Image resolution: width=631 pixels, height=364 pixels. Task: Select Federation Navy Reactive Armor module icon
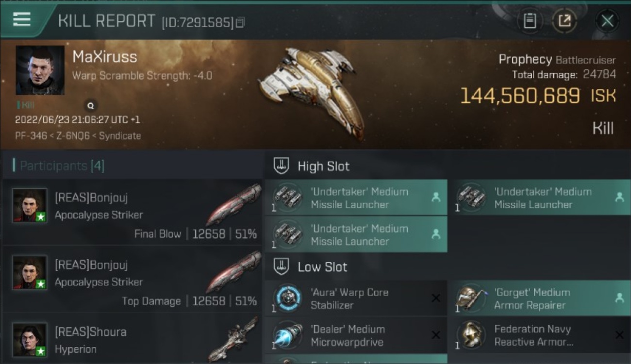(x=471, y=335)
